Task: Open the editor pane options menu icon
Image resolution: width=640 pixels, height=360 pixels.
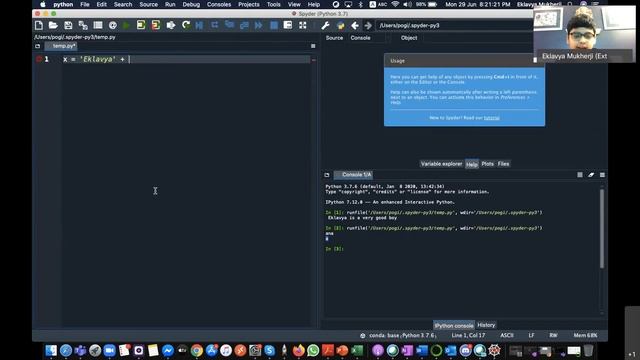Action: [313, 46]
